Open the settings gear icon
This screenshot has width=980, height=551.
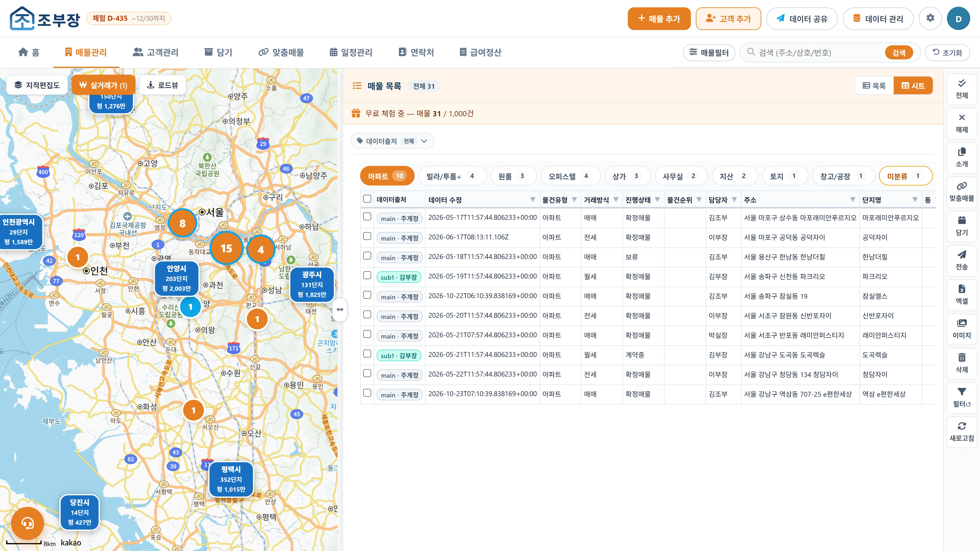[930, 18]
